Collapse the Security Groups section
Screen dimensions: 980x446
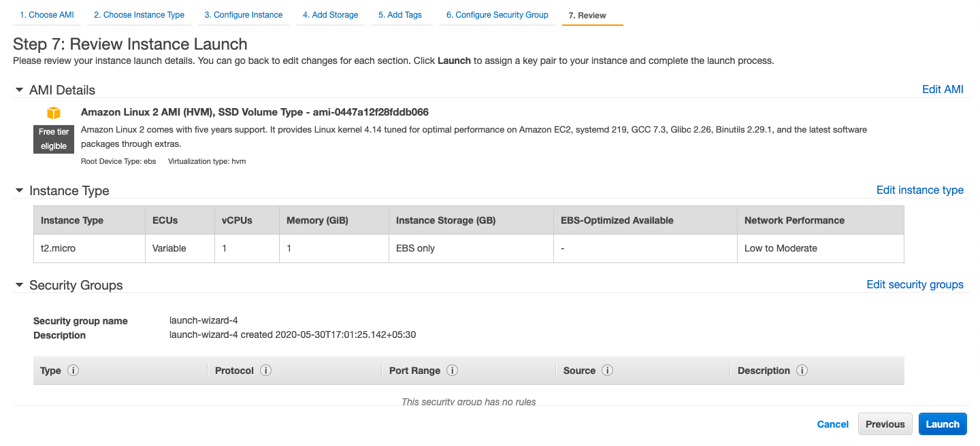click(19, 285)
